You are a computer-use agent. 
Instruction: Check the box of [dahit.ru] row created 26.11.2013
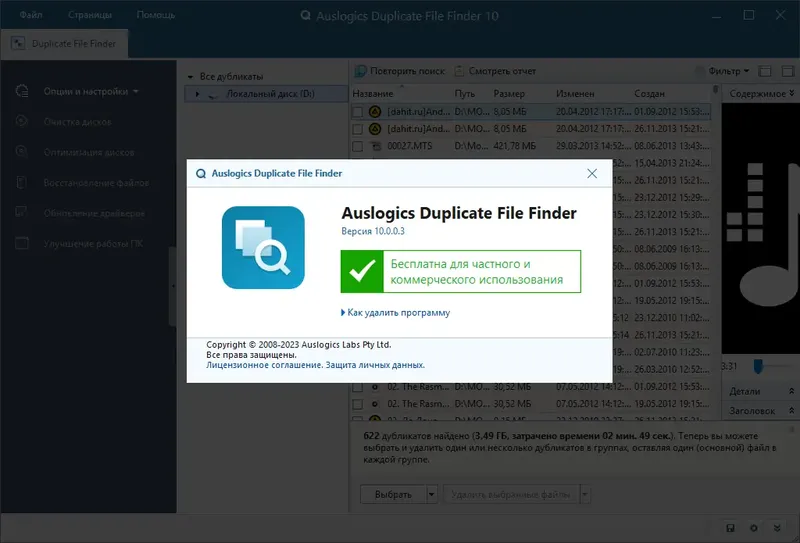point(358,129)
